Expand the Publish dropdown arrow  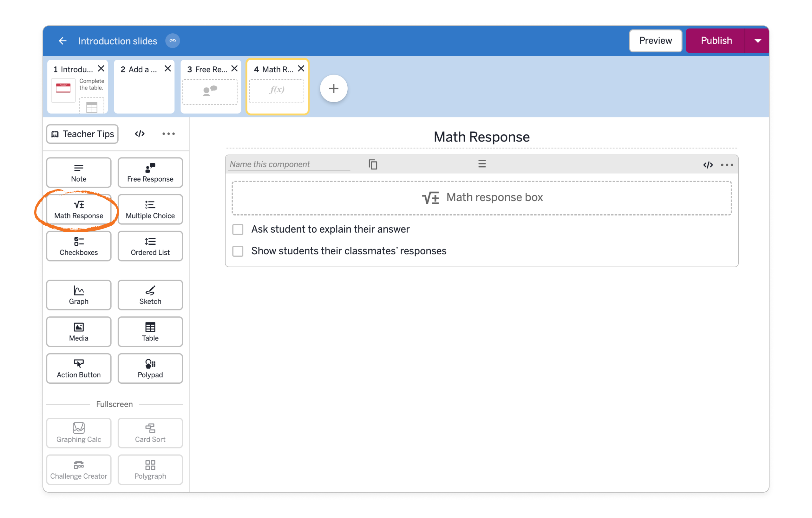tap(757, 41)
